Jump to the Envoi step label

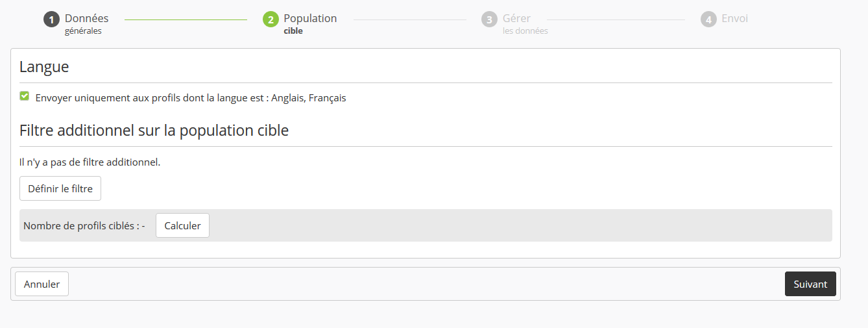click(734, 19)
